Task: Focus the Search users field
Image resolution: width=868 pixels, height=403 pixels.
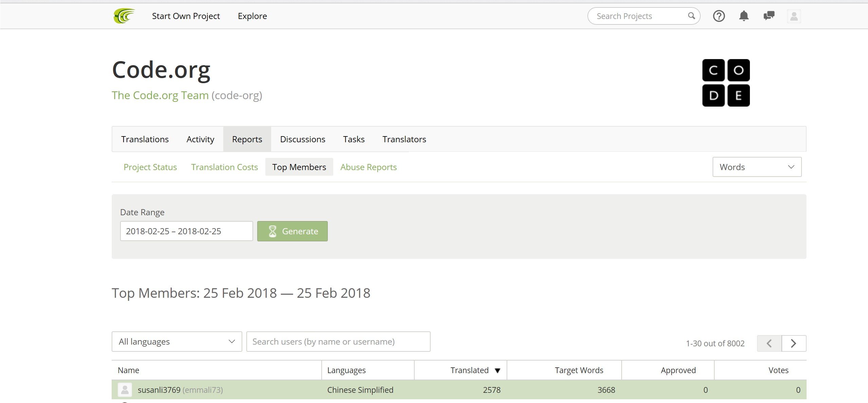Action: (x=338, y=342)
